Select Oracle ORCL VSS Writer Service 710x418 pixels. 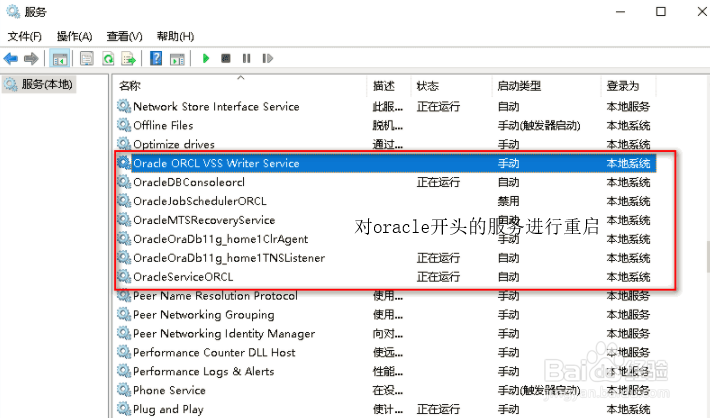(x=385, y=163)
